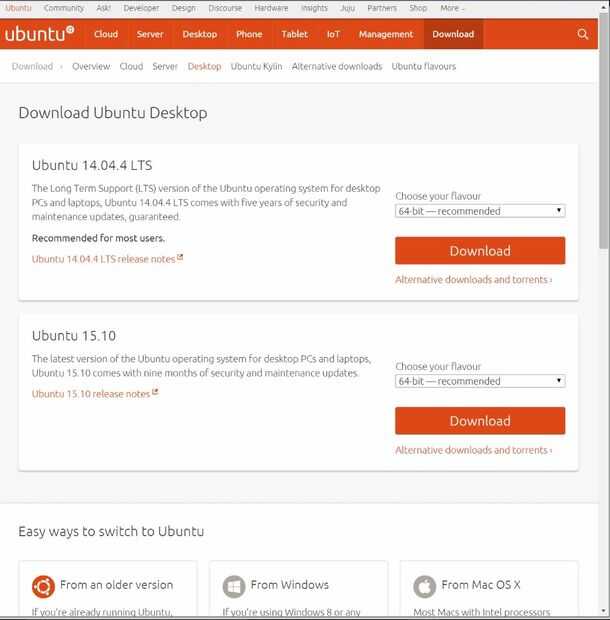Open the Overview sub-navigation link
The image size is (610, 620).
(x=91, y=66)
